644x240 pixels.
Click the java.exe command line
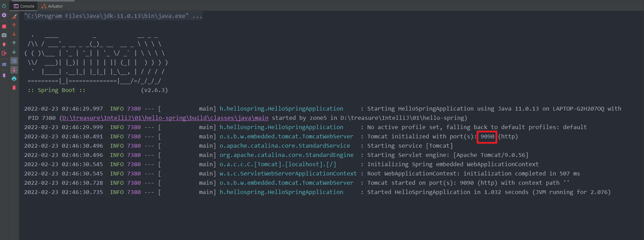(x=113, y=16)
